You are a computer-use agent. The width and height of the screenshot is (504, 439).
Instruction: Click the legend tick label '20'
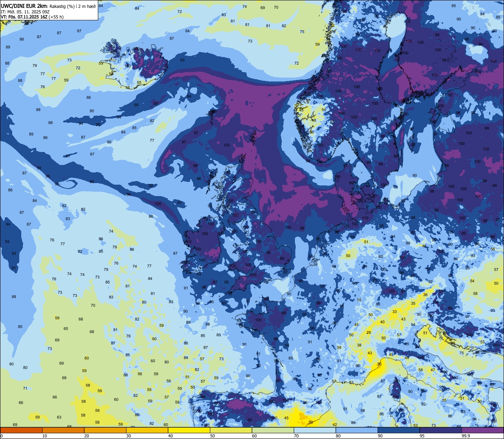click(87, 436)
